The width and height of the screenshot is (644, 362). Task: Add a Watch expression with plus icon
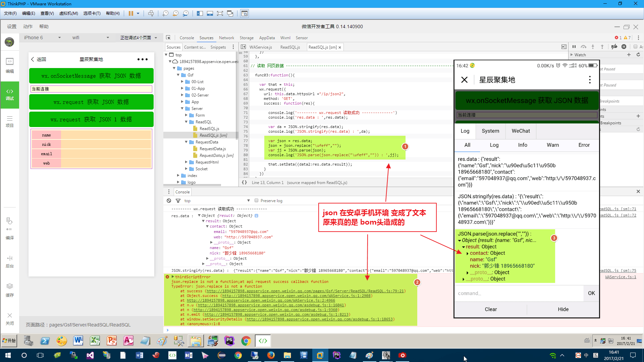click(x=629, y=55)
